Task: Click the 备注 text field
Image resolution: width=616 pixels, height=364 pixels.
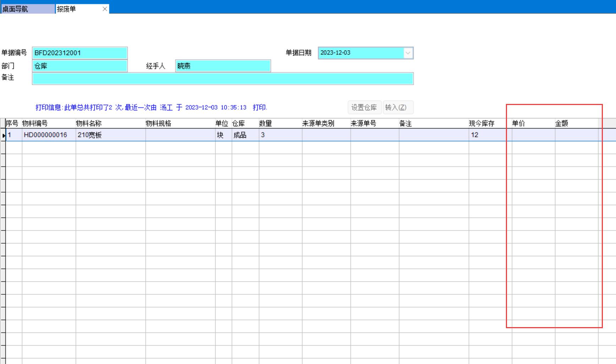Action: [x=223, y=78]
